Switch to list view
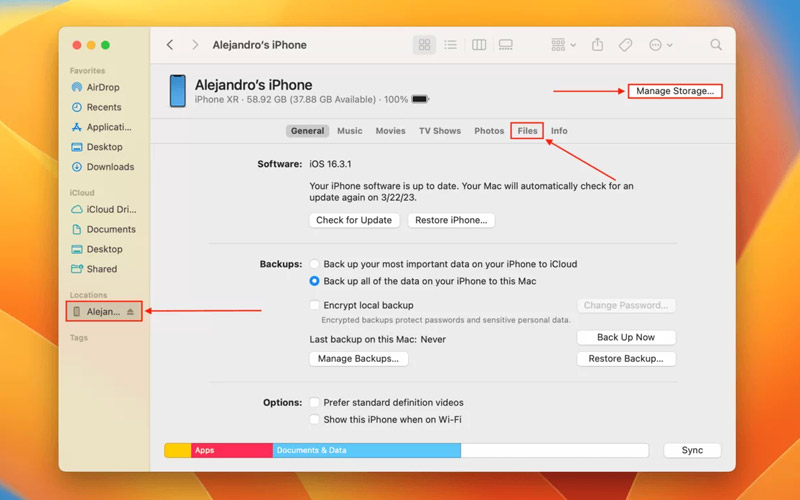This screenshot has width=800, height=500. [451, 45]
